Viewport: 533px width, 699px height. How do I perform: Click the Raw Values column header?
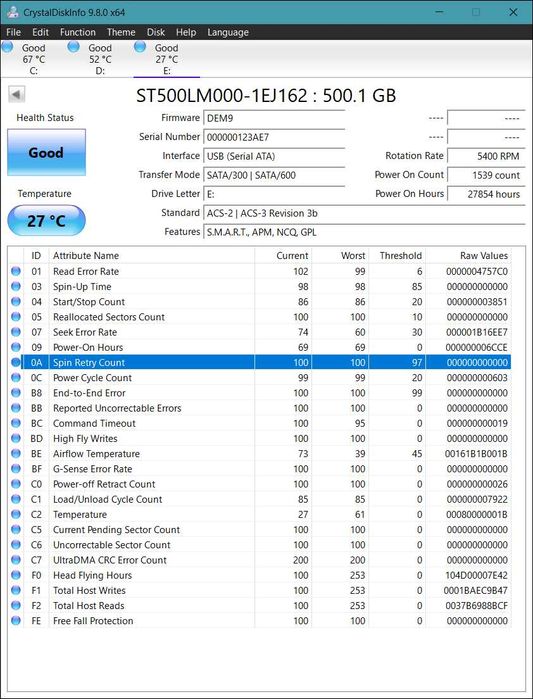click(x=468, y=255)
